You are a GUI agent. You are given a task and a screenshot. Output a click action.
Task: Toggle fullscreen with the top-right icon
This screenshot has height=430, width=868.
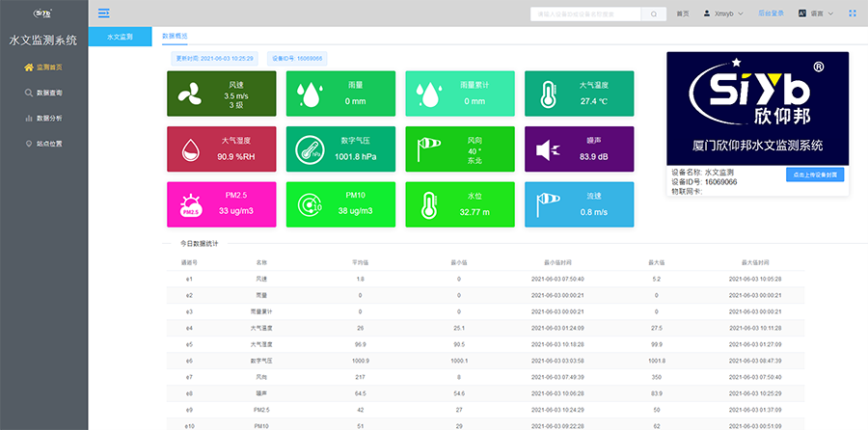pos(853,13)
